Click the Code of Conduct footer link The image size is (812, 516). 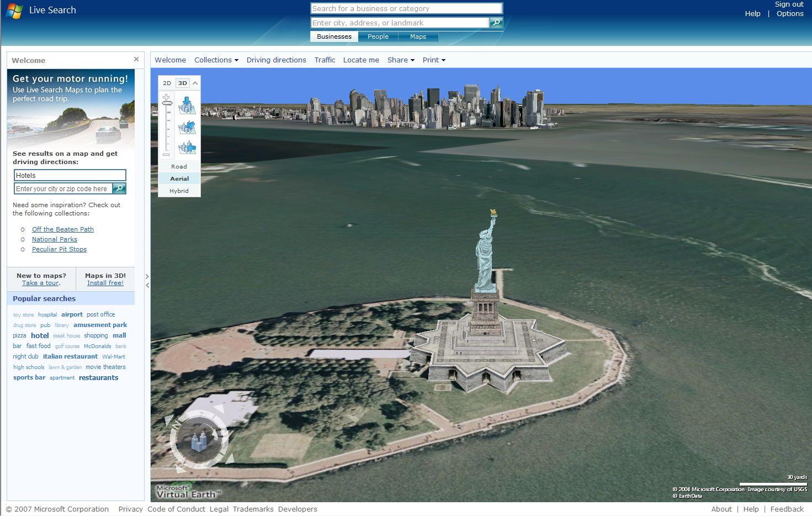tap(176, 509)
